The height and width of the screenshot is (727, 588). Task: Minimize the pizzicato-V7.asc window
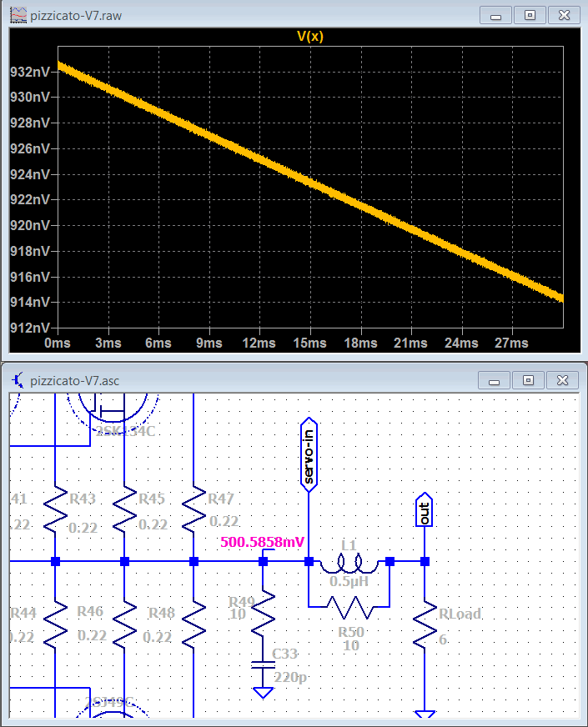click(494, 380)
